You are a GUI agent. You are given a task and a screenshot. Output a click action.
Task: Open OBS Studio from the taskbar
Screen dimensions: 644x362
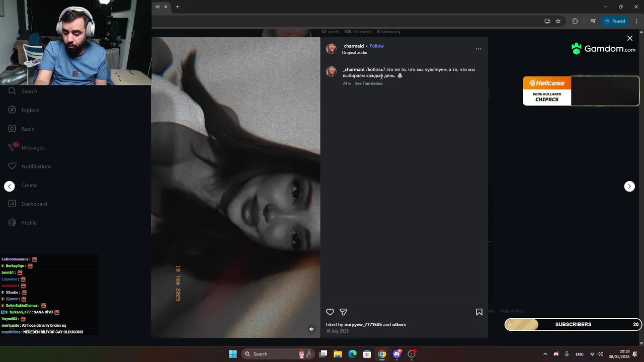click(412, 354)
